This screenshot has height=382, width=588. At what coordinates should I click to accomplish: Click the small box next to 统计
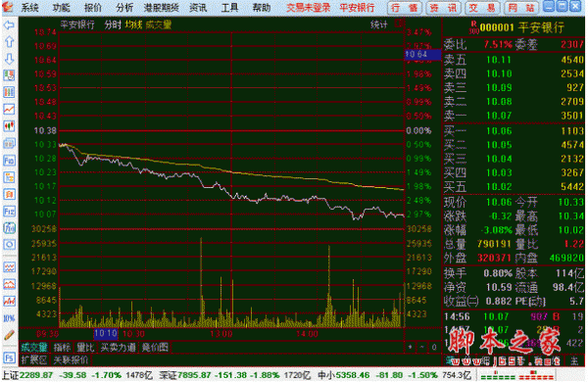399,24
